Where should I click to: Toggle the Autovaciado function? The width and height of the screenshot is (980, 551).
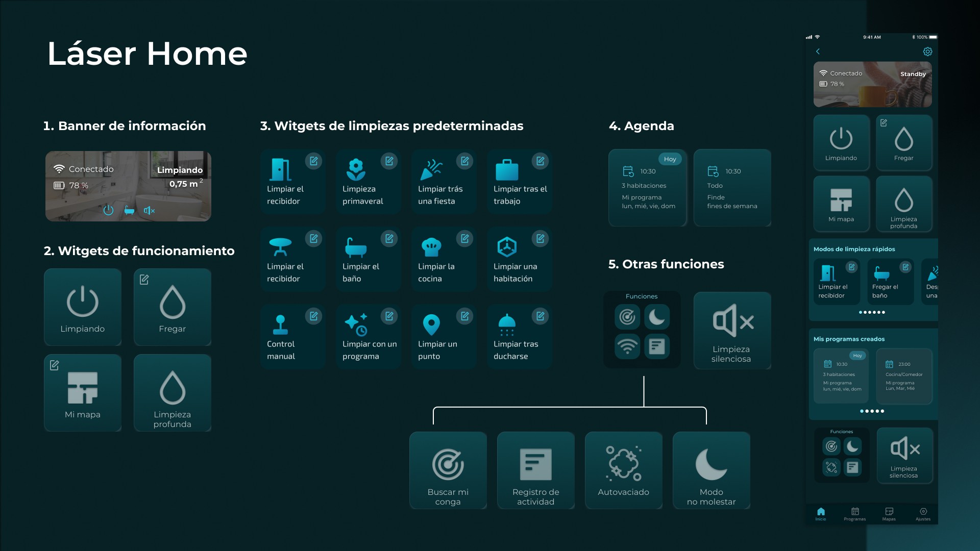624,470
